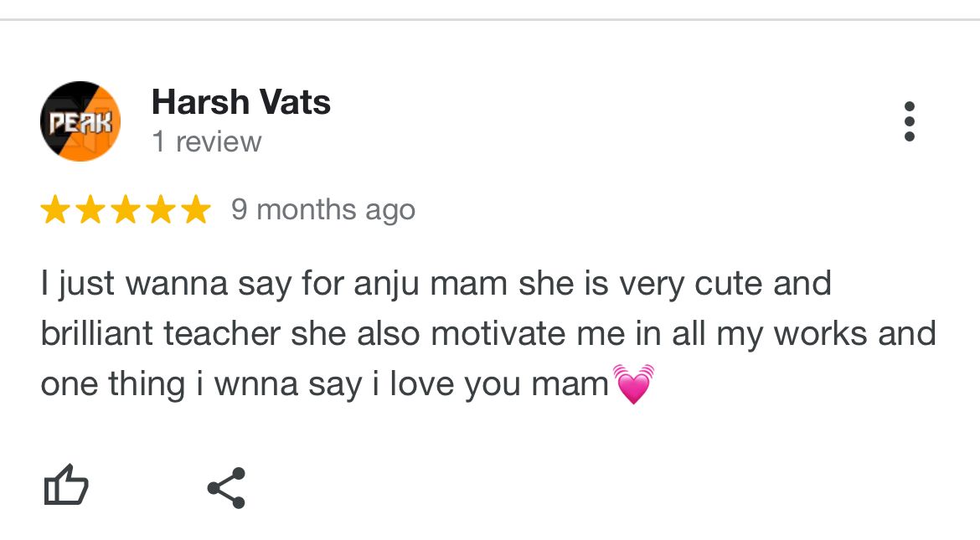Share Harsh Vats' review

[226, 488]
